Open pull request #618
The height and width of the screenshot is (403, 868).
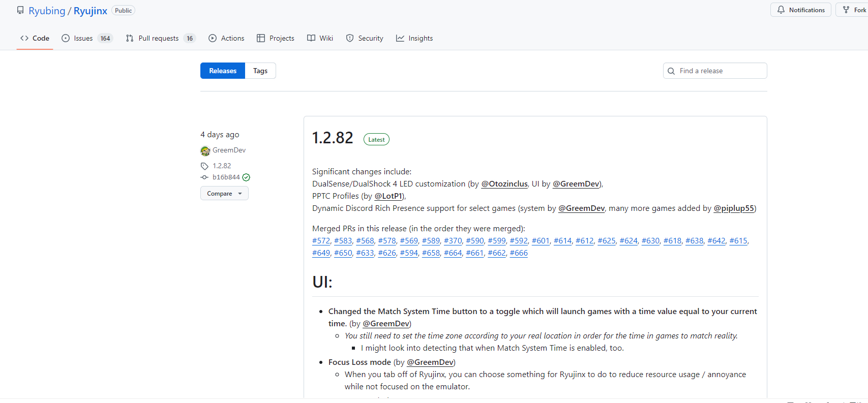pos(672,241)
